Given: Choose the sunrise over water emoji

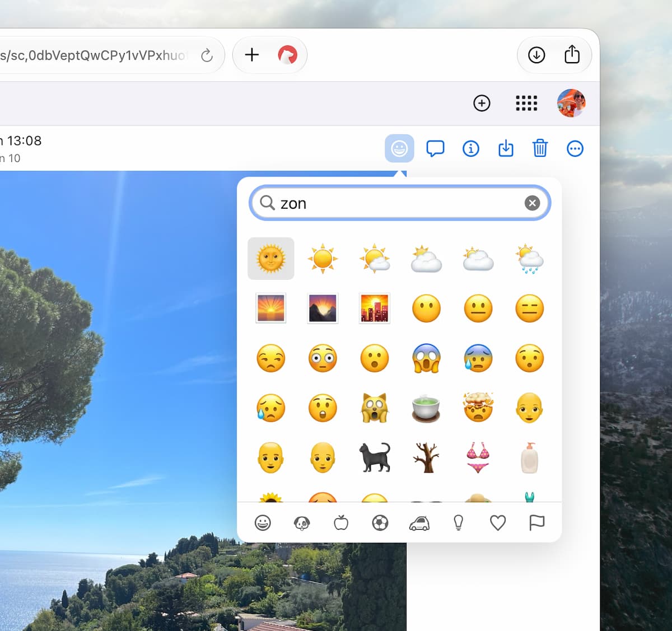Looking at the screenshot, I should [271, 308].
